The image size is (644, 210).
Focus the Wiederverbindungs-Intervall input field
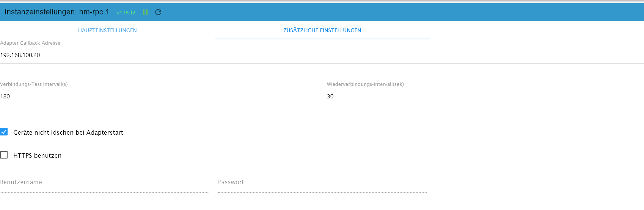pos(485,96)
